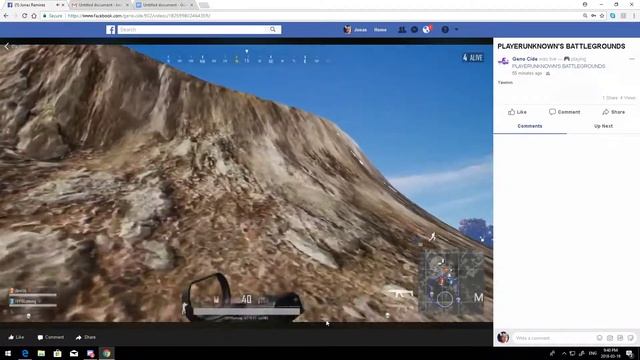
Task: Add a GIF to the comment
Action: (620, 338)
